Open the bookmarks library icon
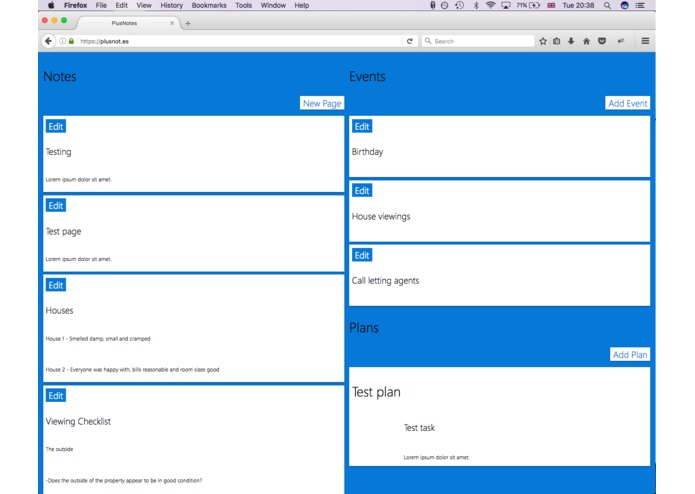The width and height of the screenshot is (695, 494). (x=557, y=41)
